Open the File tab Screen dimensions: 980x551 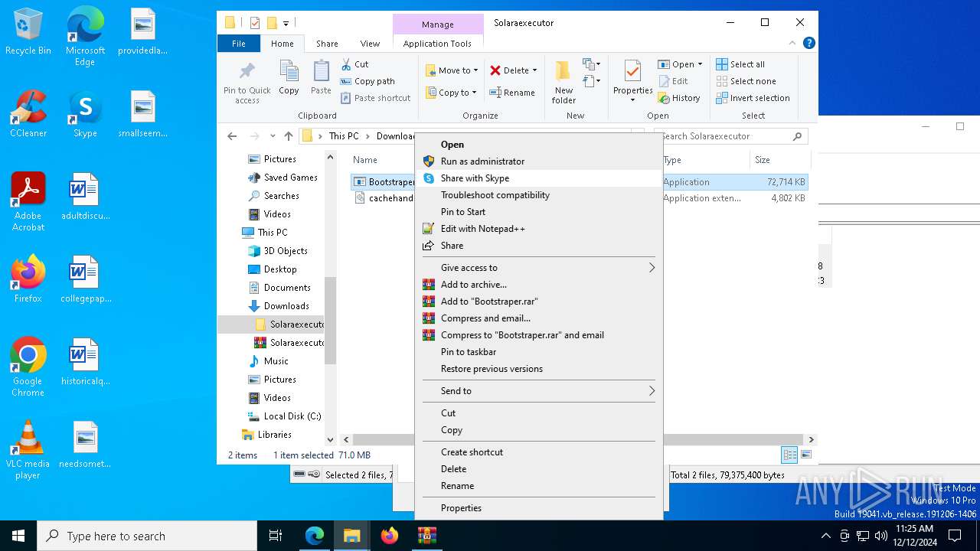(239, 44)
